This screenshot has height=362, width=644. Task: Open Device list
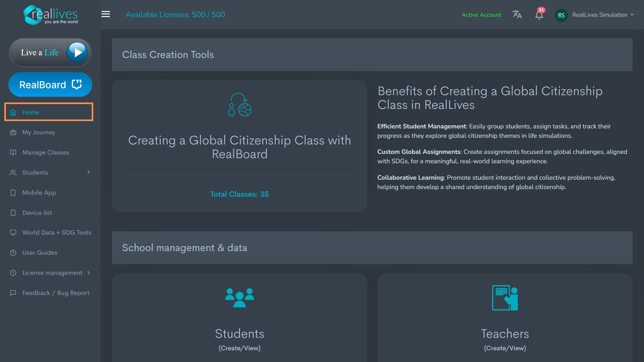37,213
